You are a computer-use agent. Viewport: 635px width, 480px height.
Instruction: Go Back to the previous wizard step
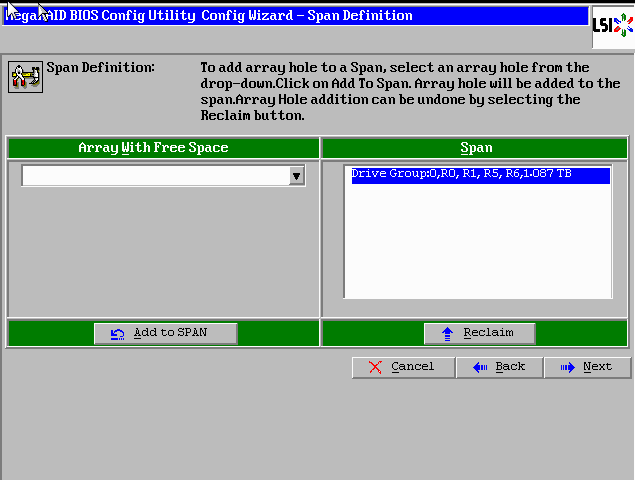tap(499, 367)
